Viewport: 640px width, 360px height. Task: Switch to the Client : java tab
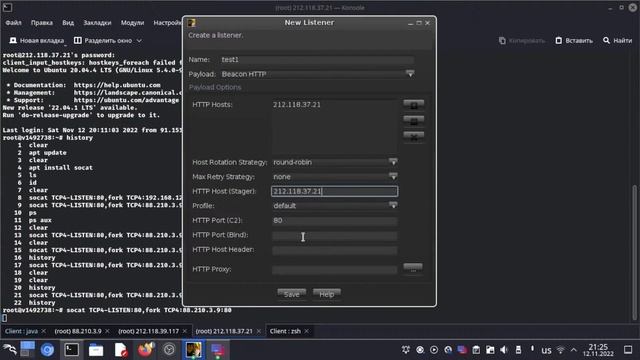tap(21, 331)
